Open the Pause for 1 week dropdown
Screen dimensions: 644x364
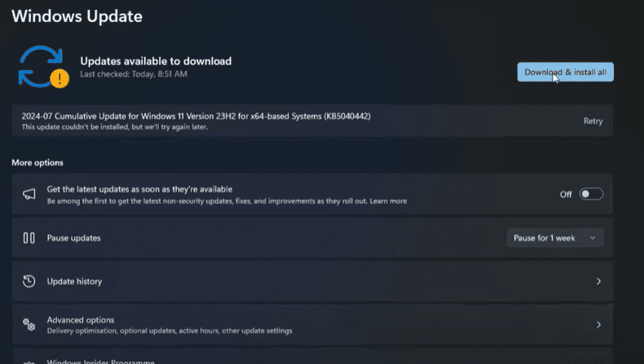[x=556, y=238]
